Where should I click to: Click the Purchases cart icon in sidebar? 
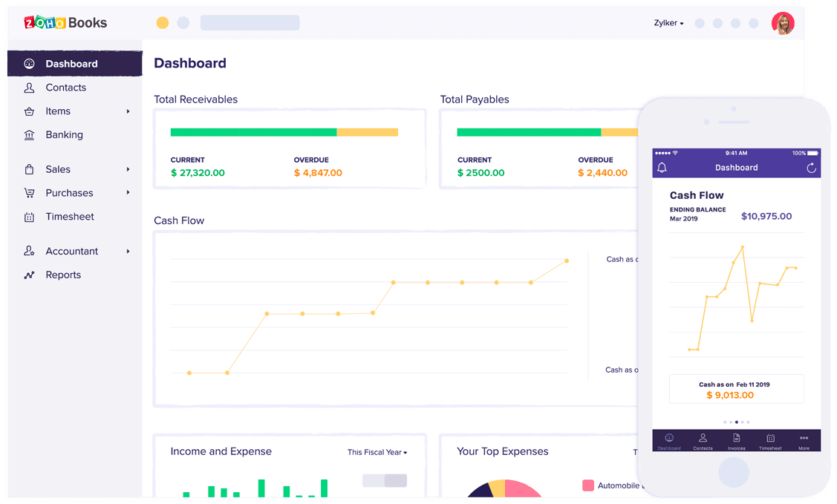click(x=29, y=193)
